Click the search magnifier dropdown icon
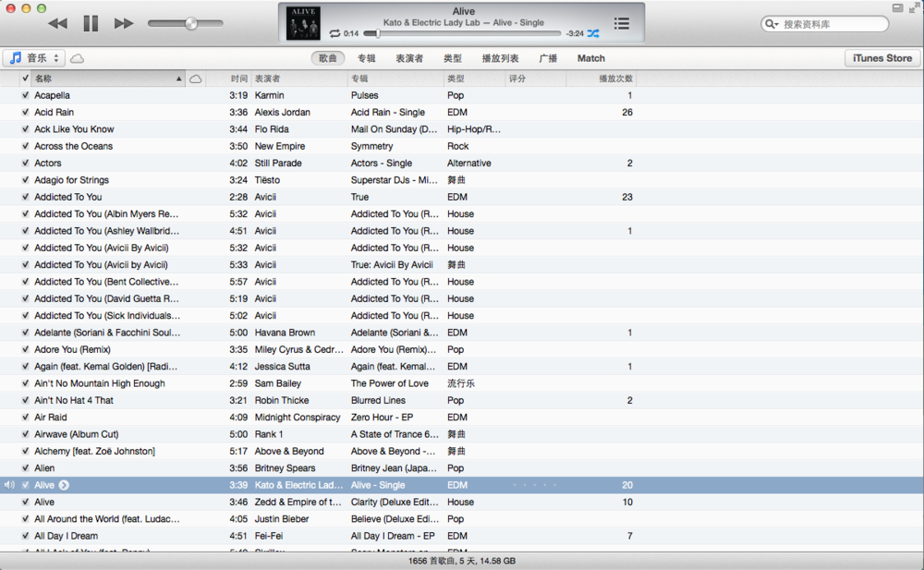Viewport: 924px width, 570px height. [772, 24]
